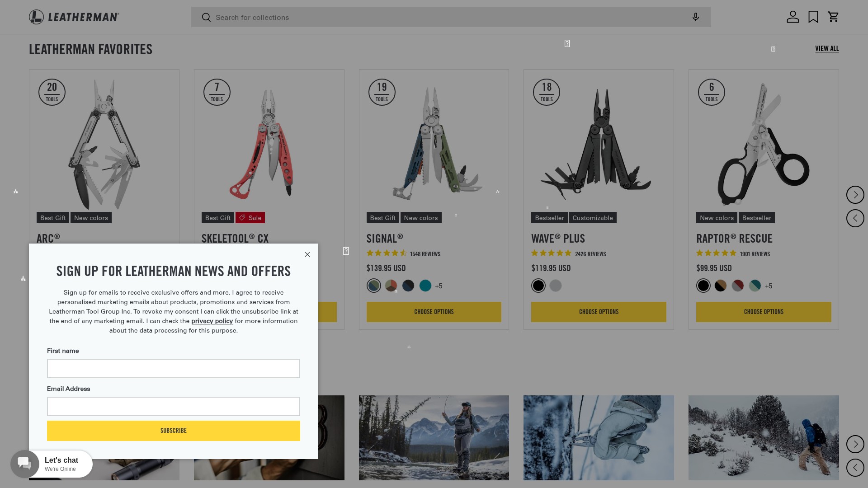Type in the Search for collections field

click(x=451, y=17)
